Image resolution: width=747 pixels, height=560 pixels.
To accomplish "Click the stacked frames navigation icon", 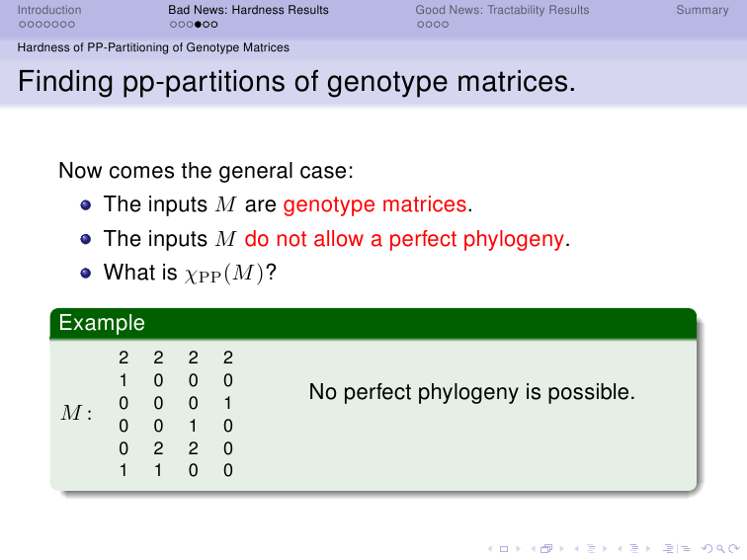I will point(546,548).
